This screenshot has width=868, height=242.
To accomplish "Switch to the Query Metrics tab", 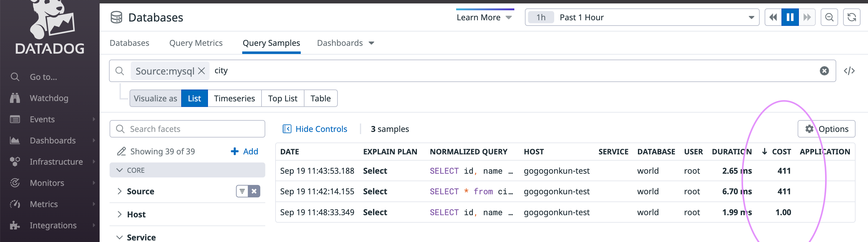I will tap(196, 43).
